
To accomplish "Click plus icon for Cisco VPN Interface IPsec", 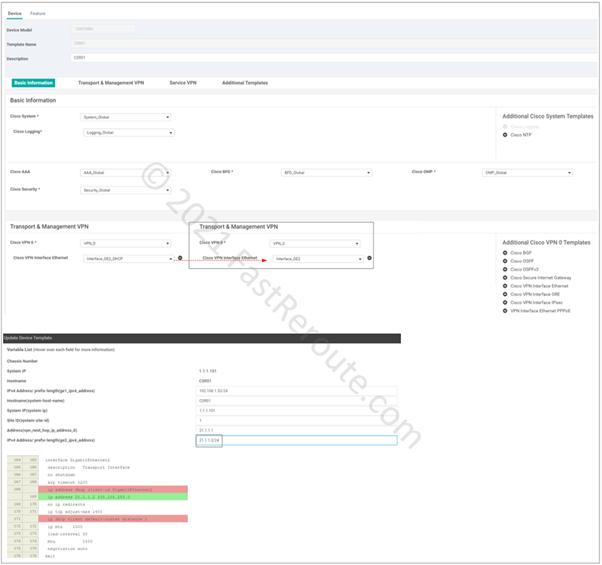I will click(505, 302).
